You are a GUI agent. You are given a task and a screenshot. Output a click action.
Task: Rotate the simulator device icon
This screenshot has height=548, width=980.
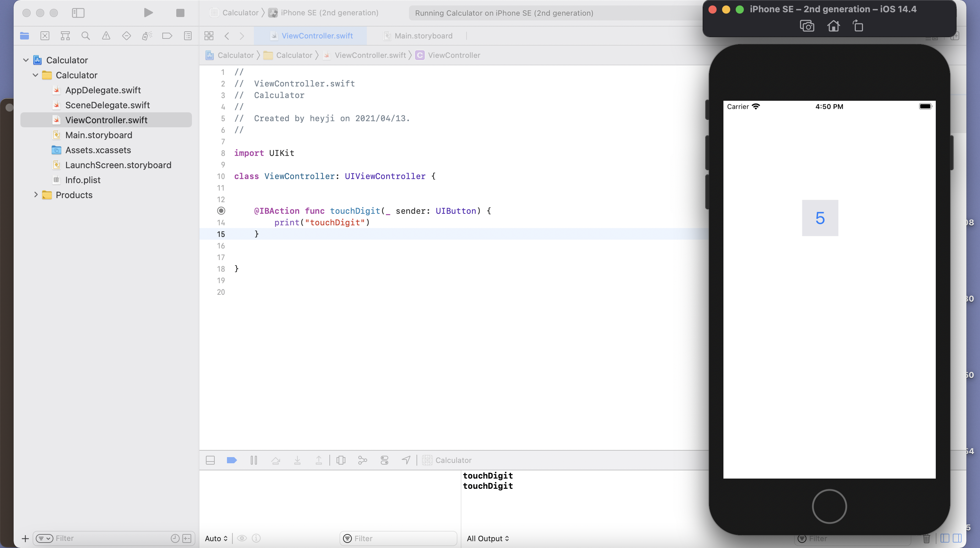(x=858, y=26)
